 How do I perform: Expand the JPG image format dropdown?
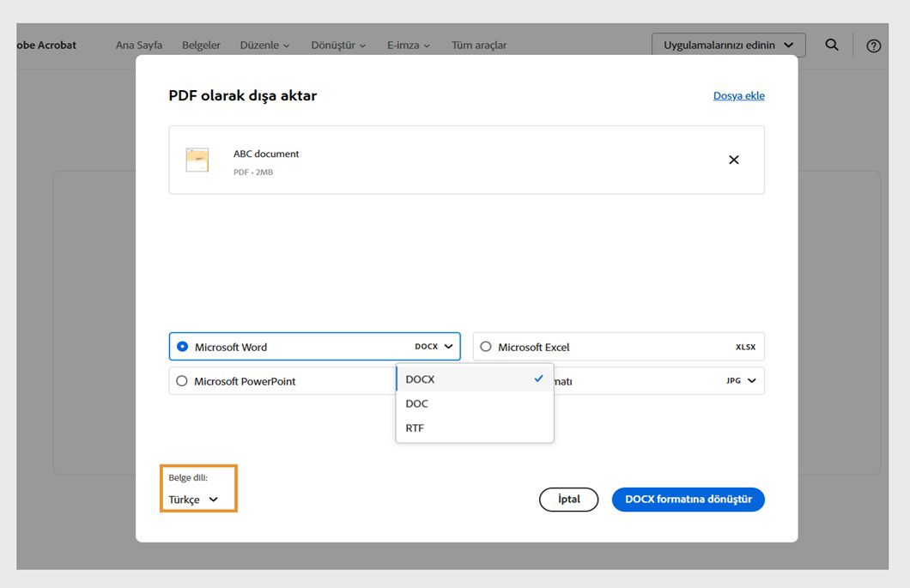pyautogui.click(x=752, y=381)
